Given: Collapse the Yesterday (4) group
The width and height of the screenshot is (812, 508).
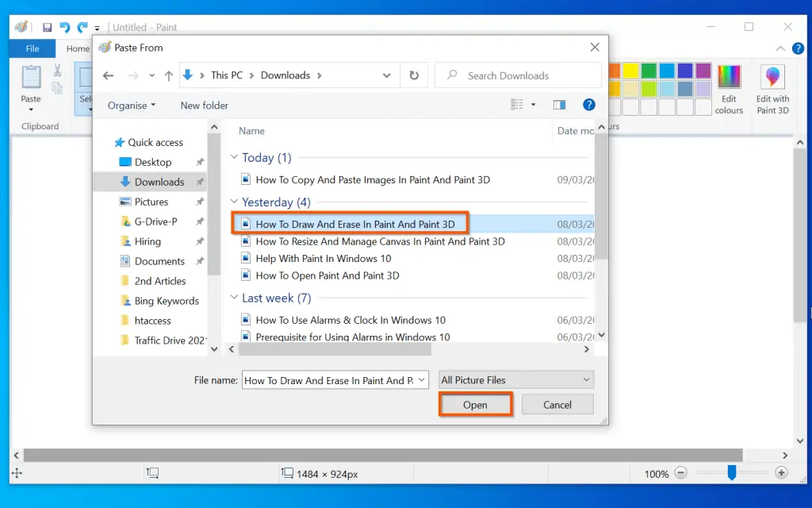Looking at the screenshot, I should pyautogui.click(x=234, y=201).
